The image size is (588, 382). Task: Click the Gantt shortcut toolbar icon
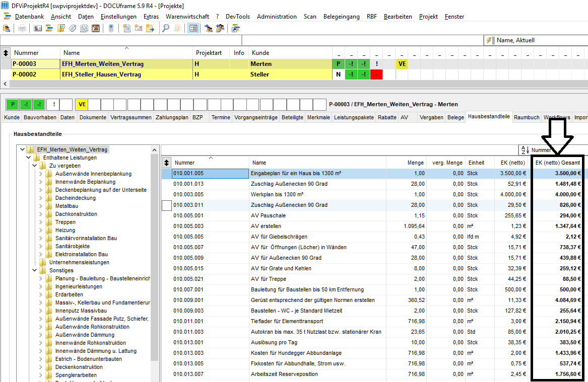point(236,29)
